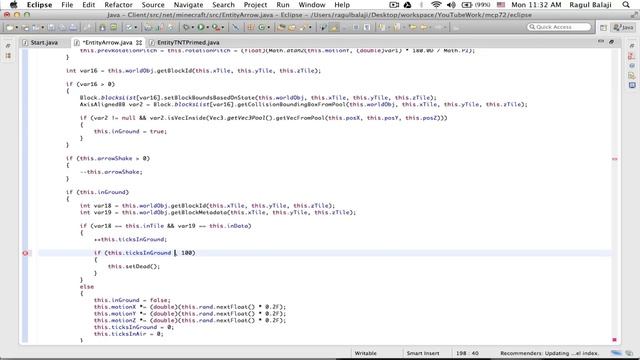This screenshot has height=360, width=640.
Task: Click the New Java Package icon
Action: tap(250, 27)
